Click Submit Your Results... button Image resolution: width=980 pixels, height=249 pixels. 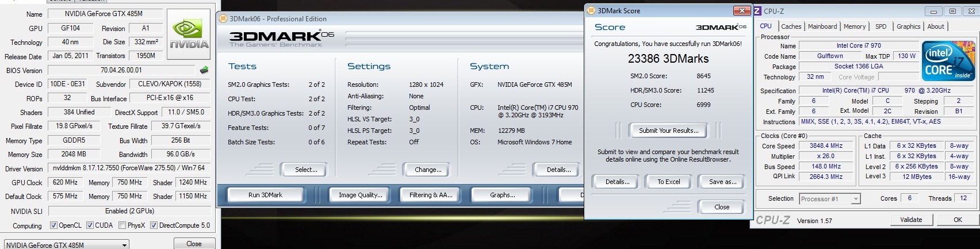[x=668, y=131]
